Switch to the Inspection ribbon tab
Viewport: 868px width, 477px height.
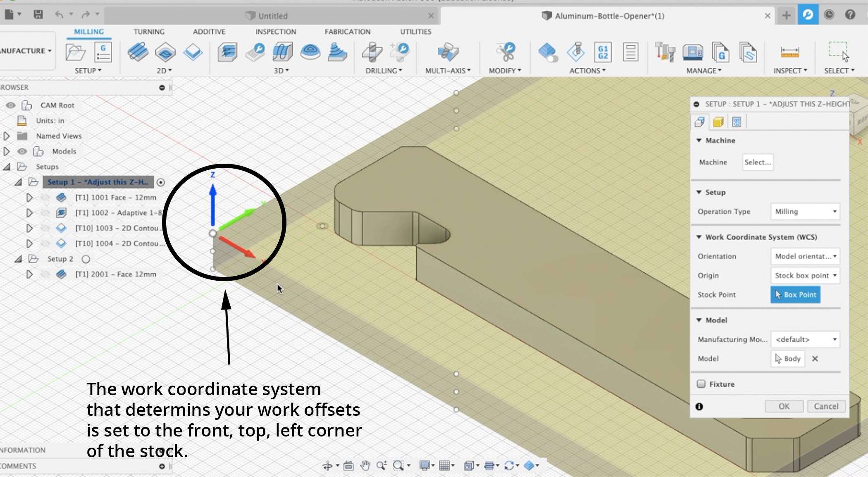pos(276,32)
